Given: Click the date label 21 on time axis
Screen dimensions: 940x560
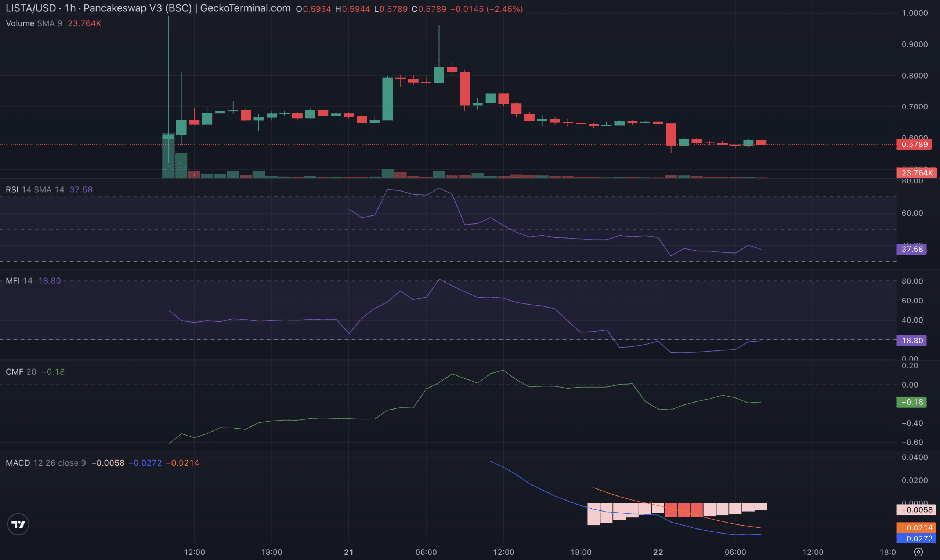Looking at the screenshot, I should 349,552.
